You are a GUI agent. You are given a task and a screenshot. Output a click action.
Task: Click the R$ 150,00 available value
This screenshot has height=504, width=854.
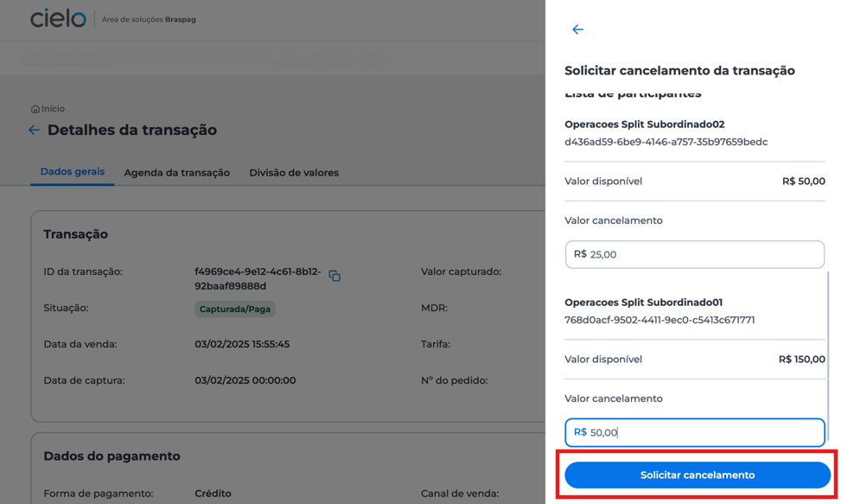[802, 360]
